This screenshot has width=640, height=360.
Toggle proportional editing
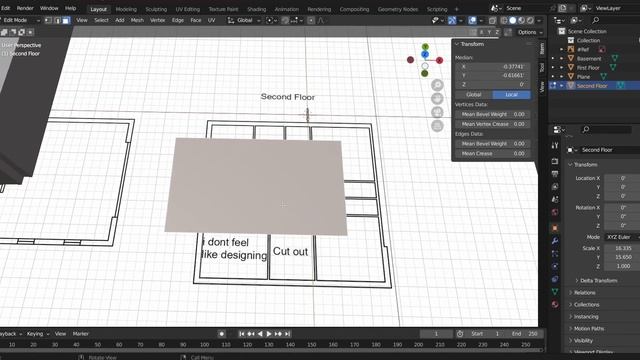pyautogui.click(x=311, y=20)
